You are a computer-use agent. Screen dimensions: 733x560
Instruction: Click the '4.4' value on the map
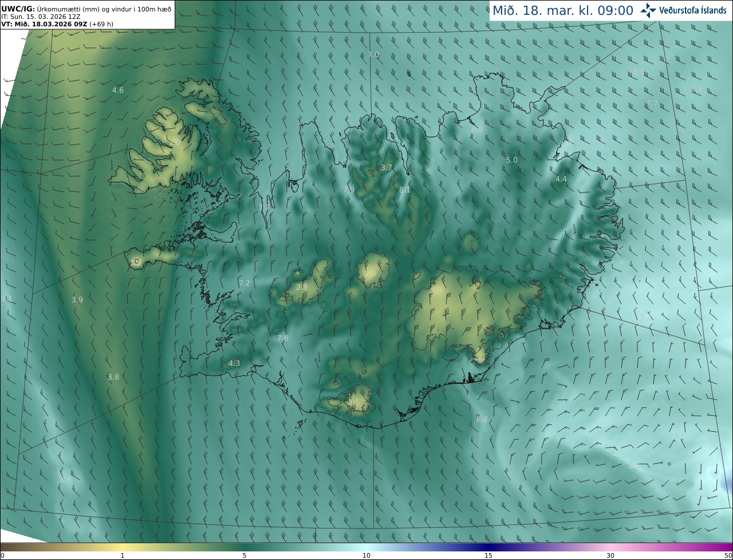click(x=561, y=179)
